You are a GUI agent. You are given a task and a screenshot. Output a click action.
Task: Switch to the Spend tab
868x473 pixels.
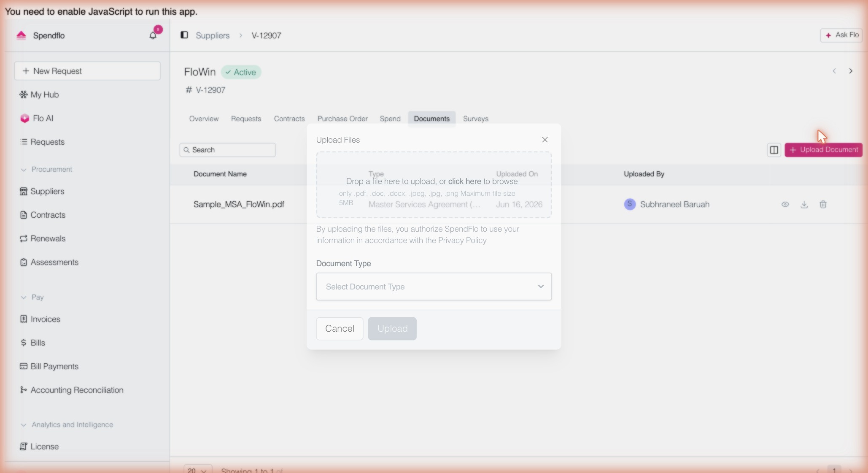pos(390,119)
